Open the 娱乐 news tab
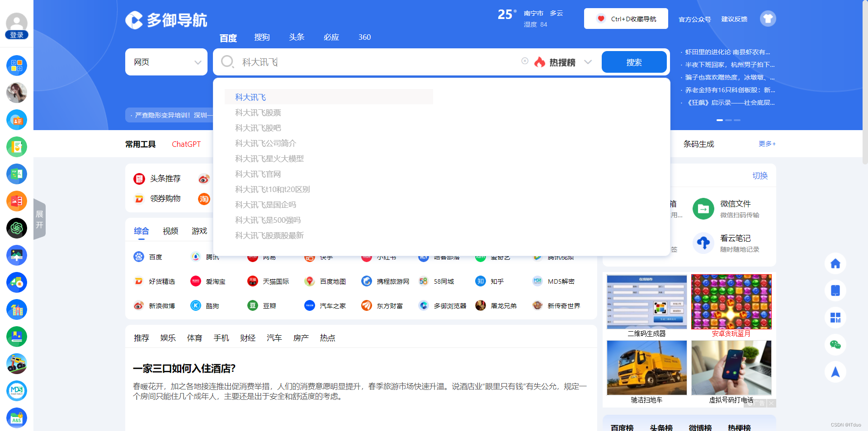The height and width of the screenshot is (431, 868). 168,338
